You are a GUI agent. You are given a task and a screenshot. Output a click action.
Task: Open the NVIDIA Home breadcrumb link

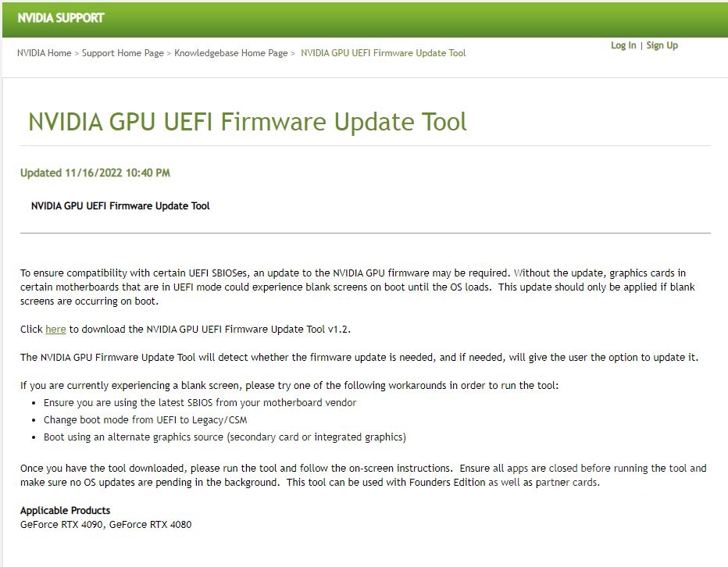(x=44, y=53)
